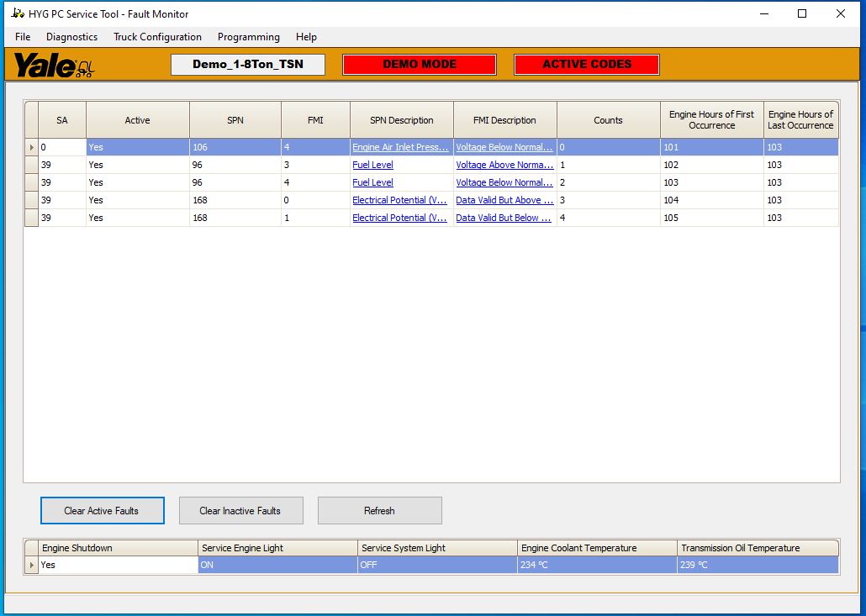The image size is (866, 616).
Task: Click the red DEMO MODE indicator
Action: pos(419,64)
